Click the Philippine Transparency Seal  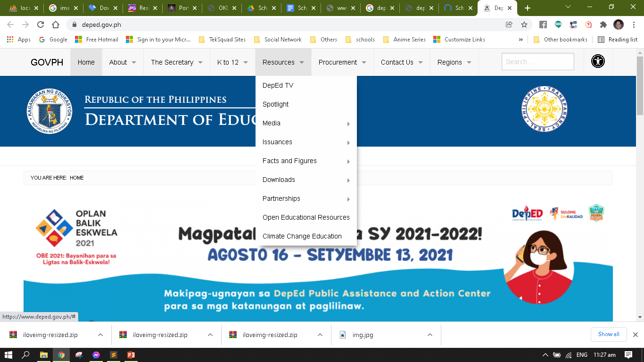pyautogui.click(x=544, y=109)
